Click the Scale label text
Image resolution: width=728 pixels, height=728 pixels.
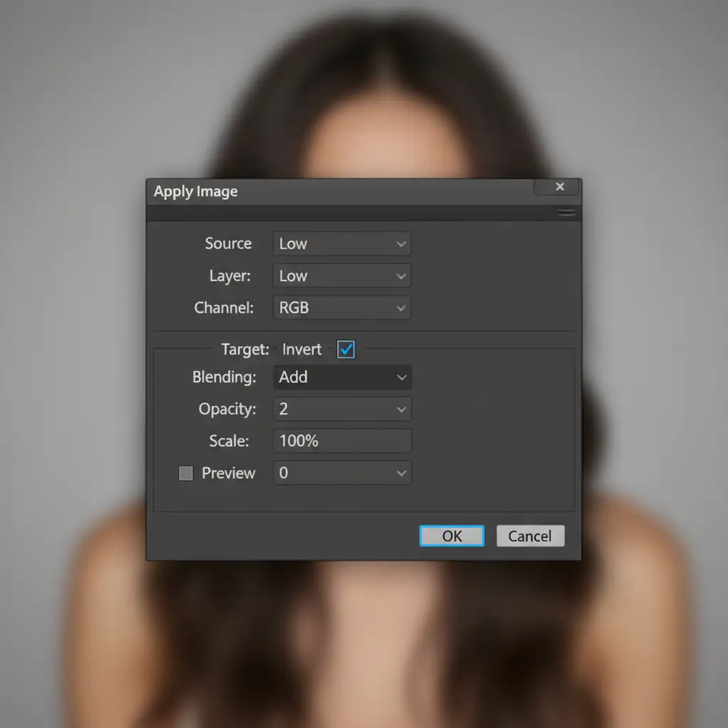coord(229,441)
